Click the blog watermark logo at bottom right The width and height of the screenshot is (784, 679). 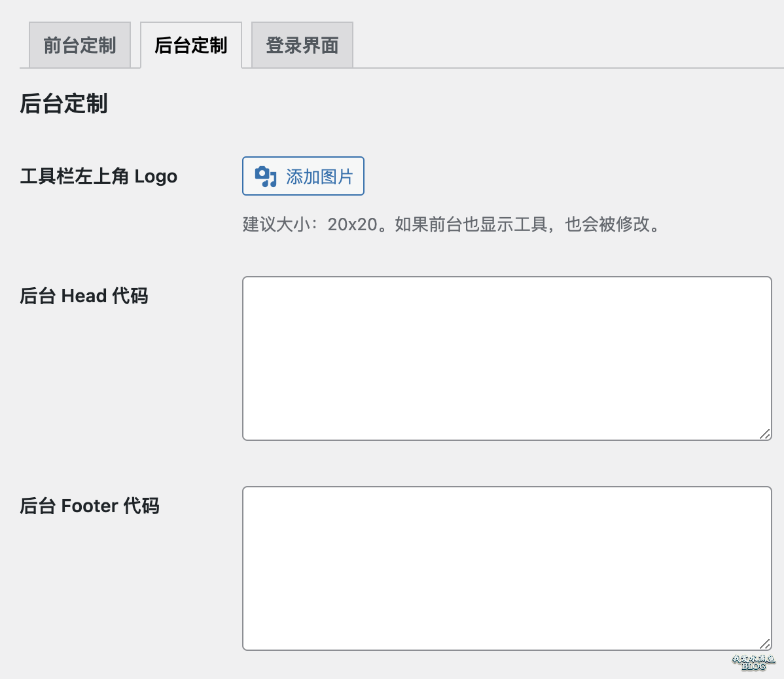(x=753, y=663)
